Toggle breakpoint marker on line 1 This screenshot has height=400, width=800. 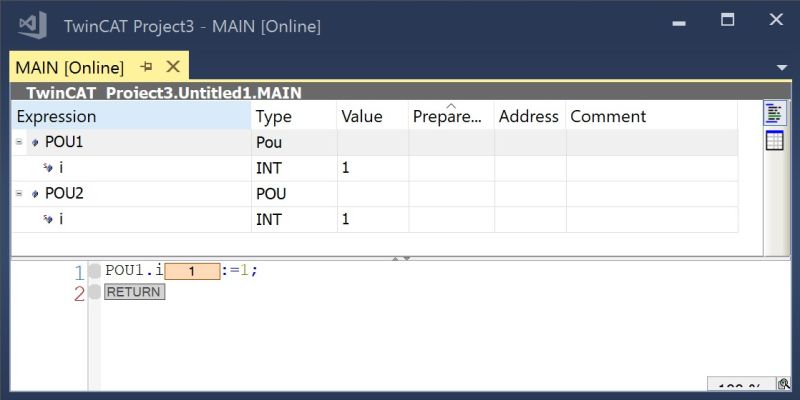[94, 271]
